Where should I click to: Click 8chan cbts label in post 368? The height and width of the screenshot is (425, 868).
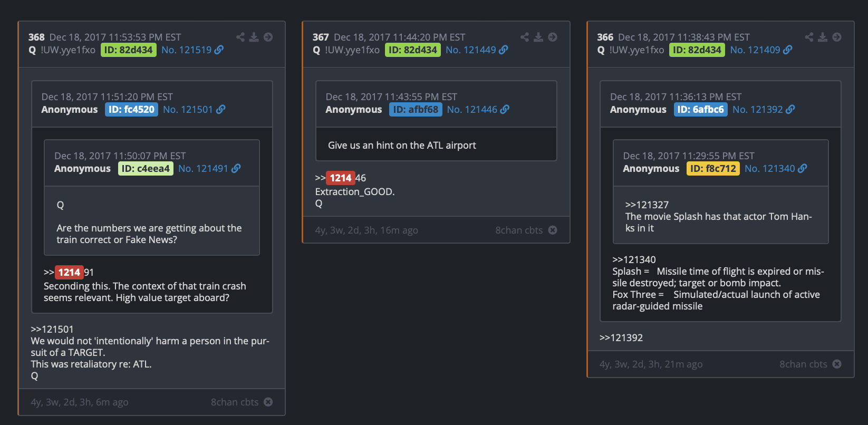click(x=235, y=402)
